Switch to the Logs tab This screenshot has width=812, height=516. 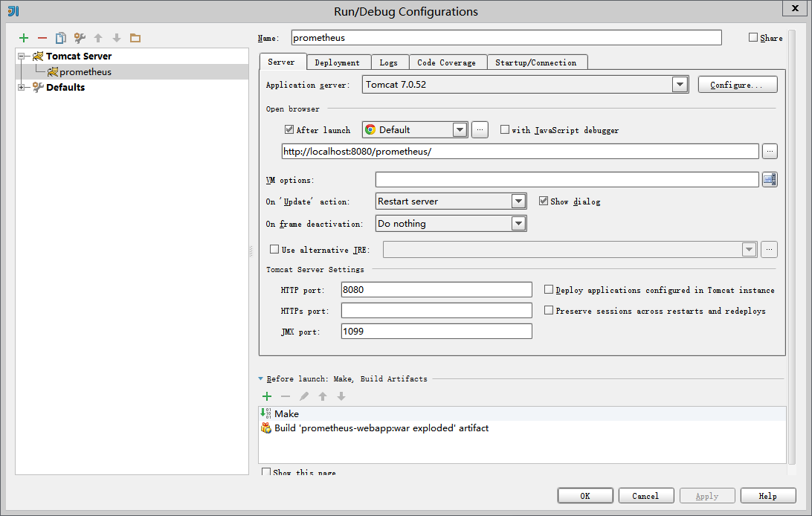point(390,62)
